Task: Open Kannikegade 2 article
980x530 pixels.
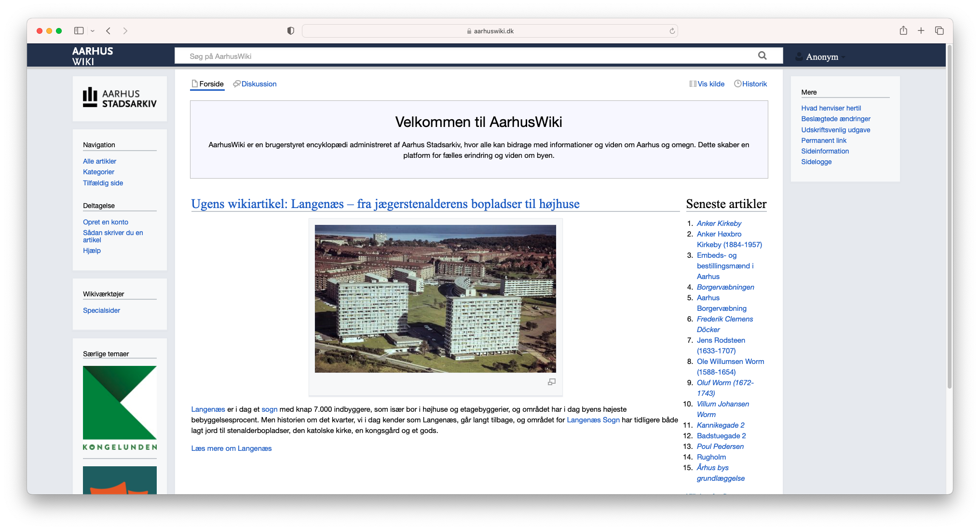Action: coord(721,425)
